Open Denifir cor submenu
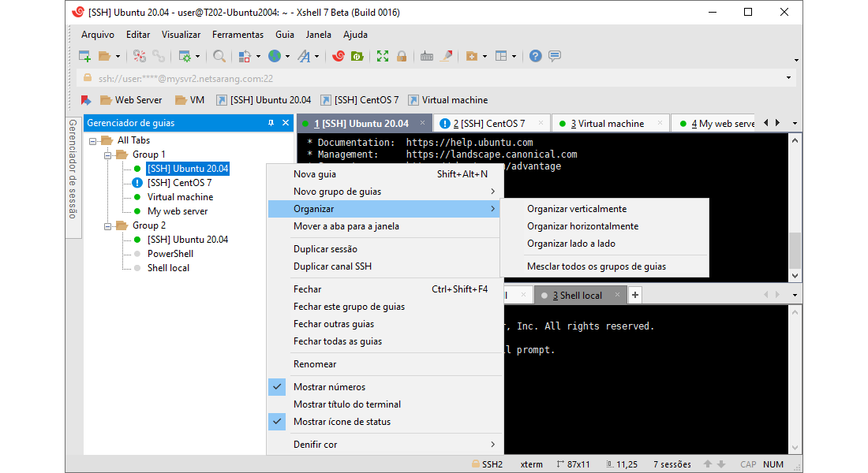Image resolution: width=868 pixels, height=473 pixels. [x=385, y=445]
